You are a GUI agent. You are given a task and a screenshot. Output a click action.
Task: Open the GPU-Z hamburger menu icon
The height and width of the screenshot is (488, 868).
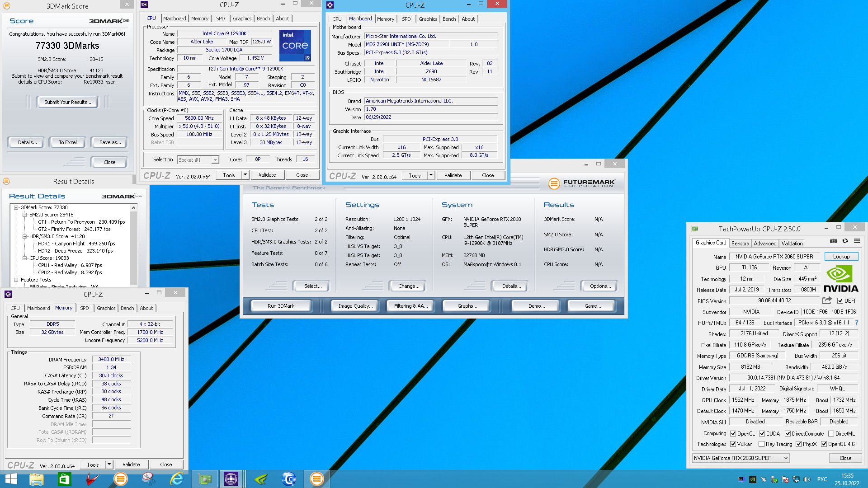coord(857,241)
